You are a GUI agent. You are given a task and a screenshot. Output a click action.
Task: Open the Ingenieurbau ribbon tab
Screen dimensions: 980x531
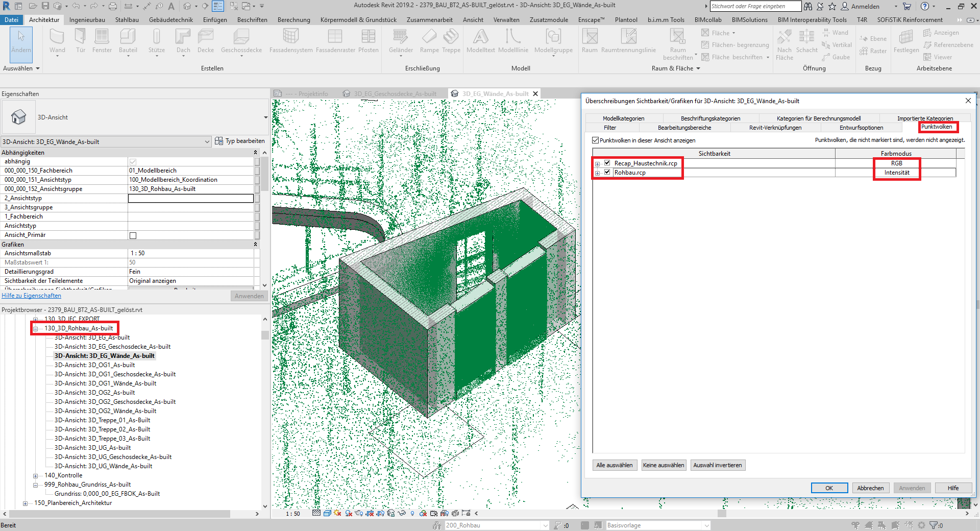tap(87, 20)
